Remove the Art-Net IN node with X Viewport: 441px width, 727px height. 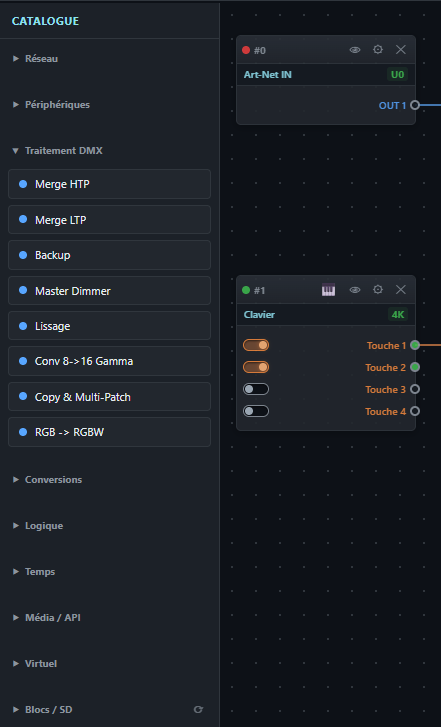[x=401, y=50]
